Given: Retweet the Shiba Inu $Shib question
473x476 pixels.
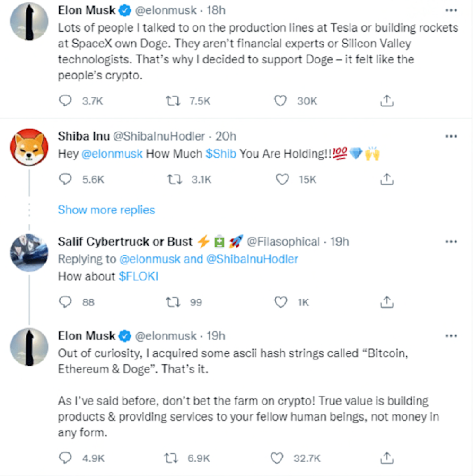Looking at the screenshot, I should pos(173,179).
